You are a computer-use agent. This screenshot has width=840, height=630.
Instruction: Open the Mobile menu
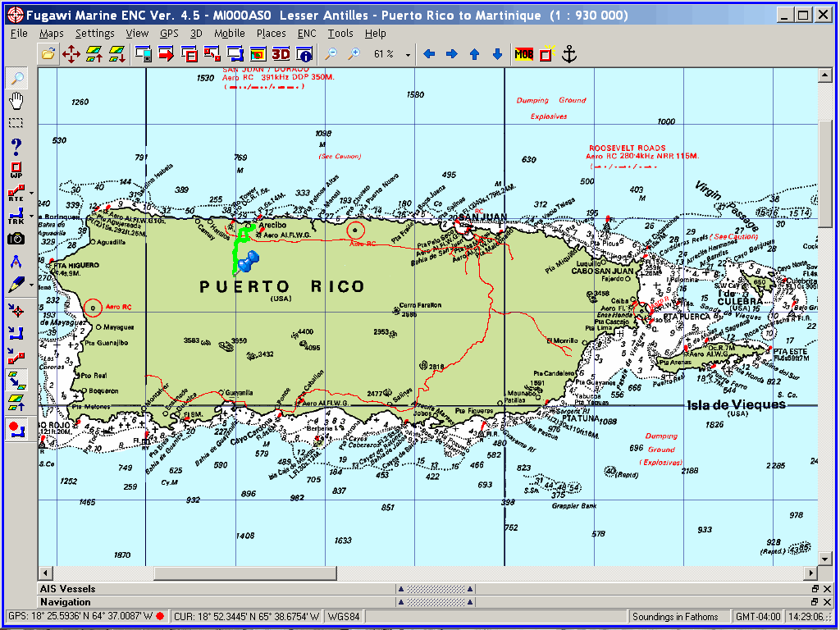pyautogui.click(x=230, y=33)
